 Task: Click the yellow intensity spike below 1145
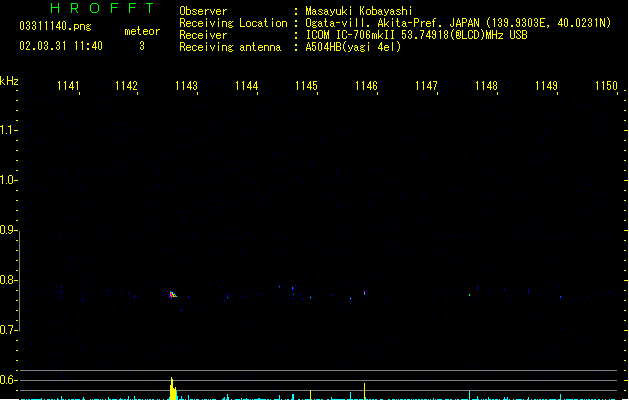[x=310, y=395]
